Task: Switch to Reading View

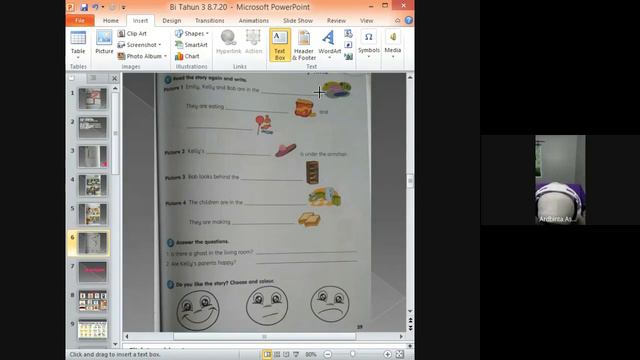Action: point(286,354)
